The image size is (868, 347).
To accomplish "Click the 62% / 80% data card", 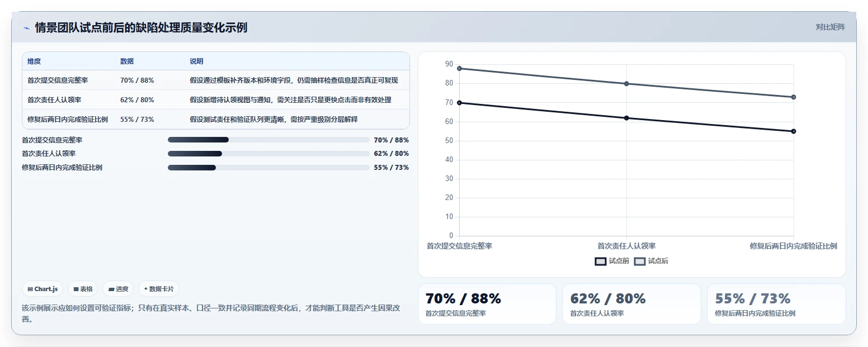I will 631,304.
